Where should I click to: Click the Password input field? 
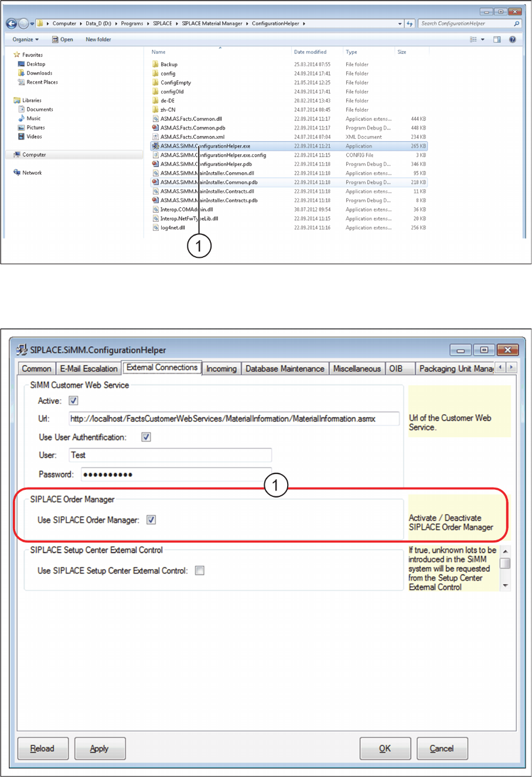click(x=176, y=475)
